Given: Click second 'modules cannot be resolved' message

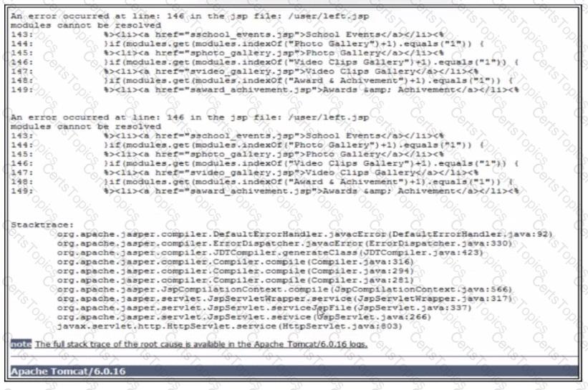Looking at the screenshot, I should [x=86, y=127].
